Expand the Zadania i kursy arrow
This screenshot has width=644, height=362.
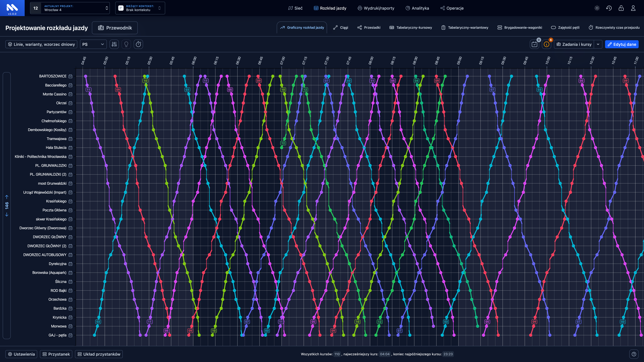click(x=598, y=44)
